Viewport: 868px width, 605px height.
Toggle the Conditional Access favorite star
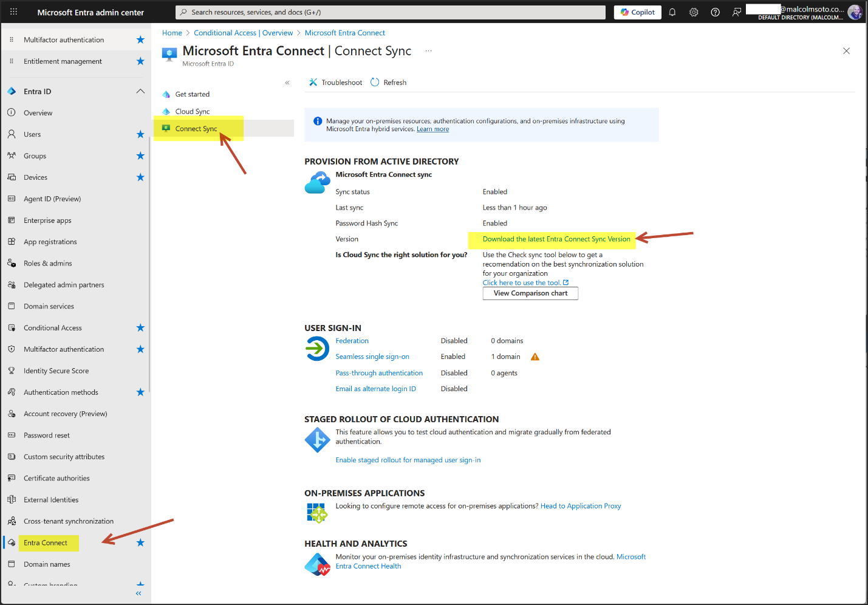coord(140,328)
